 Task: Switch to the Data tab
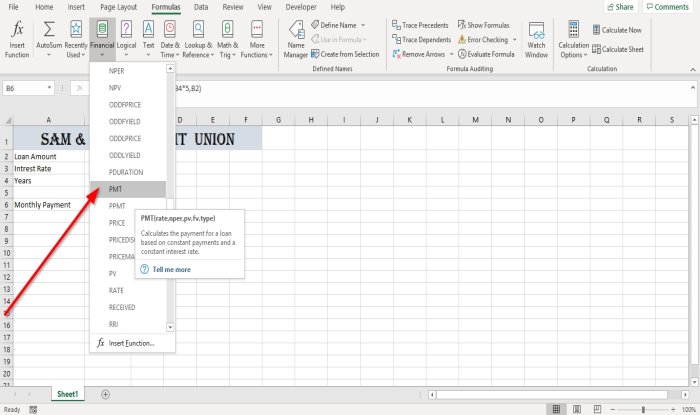click(x=201, y=7)
